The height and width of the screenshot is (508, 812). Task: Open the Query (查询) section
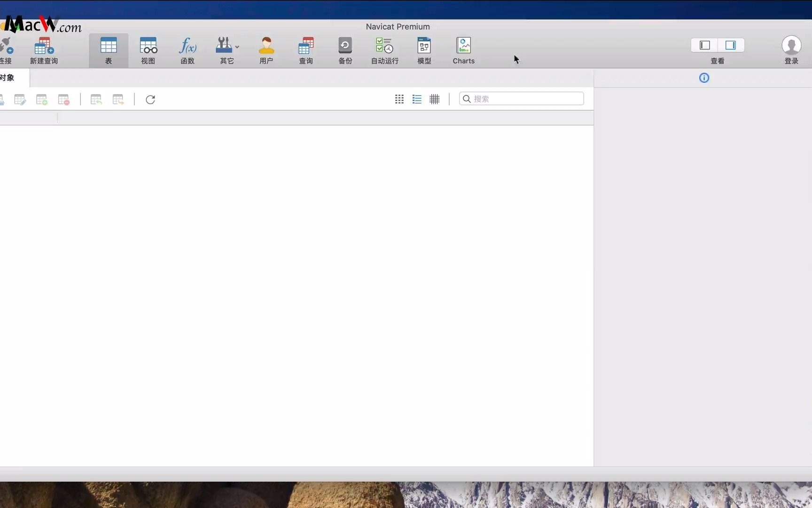tap(306, 50)
